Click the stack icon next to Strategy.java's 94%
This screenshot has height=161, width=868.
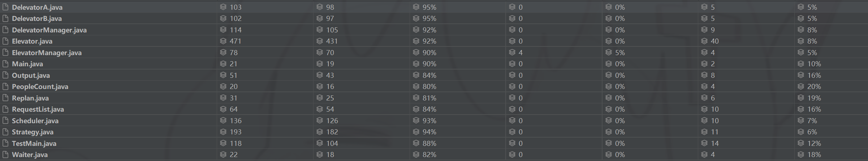pos(416,132)
